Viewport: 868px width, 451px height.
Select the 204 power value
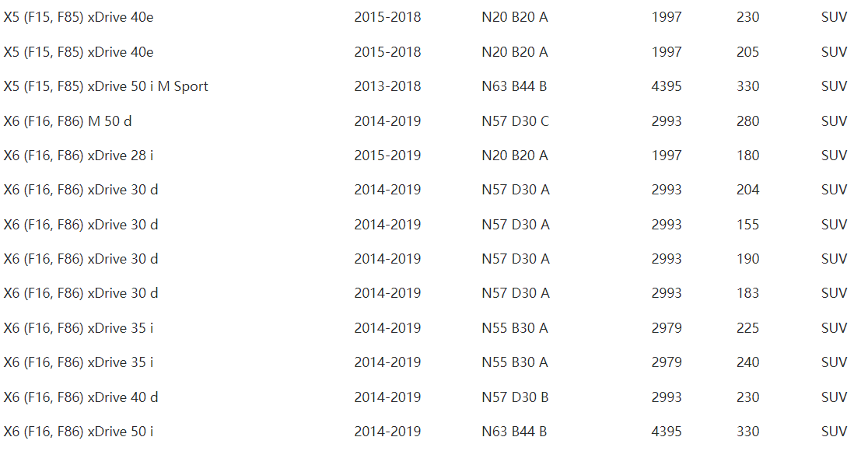pyautogui.click(x=747, y=190)
